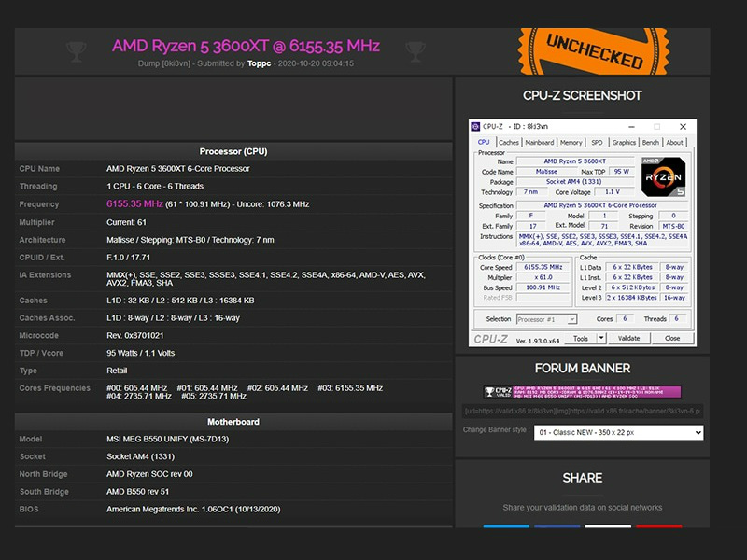Click the CPUID F.1.0 / 17.71 value
747x560 pixels.
point(128,258)
